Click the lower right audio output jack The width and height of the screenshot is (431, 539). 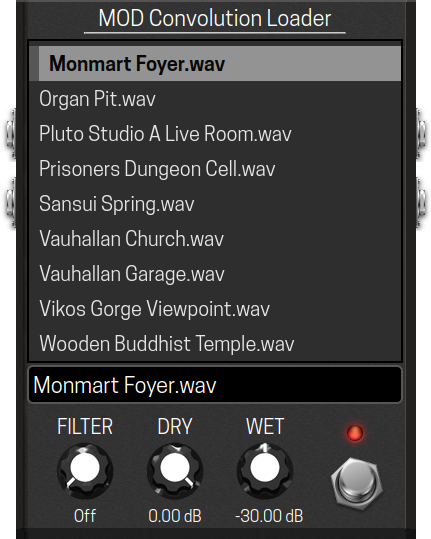pyautogui.click(x=421, y=202)
